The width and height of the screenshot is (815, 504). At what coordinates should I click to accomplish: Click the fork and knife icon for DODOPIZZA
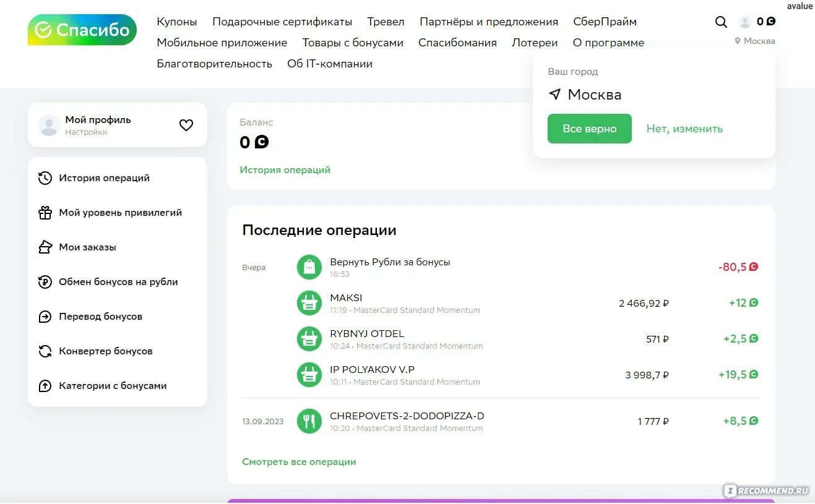tap(309, 421)
